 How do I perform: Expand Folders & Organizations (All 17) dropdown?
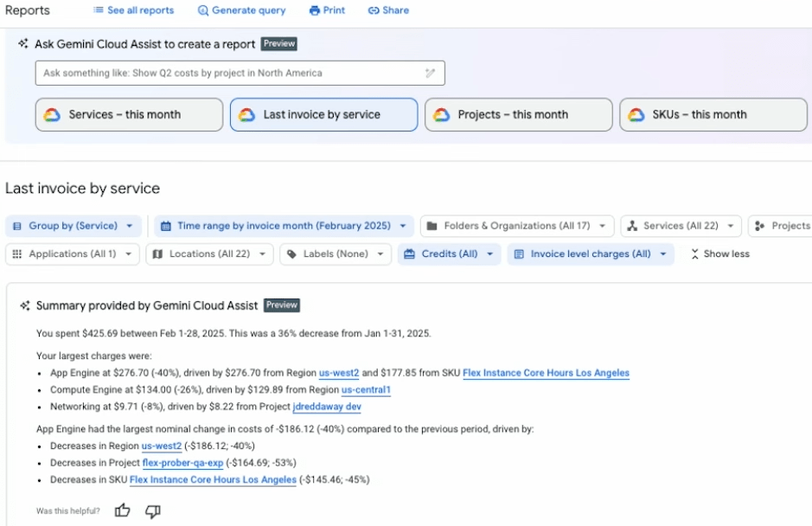pos(517,226)
